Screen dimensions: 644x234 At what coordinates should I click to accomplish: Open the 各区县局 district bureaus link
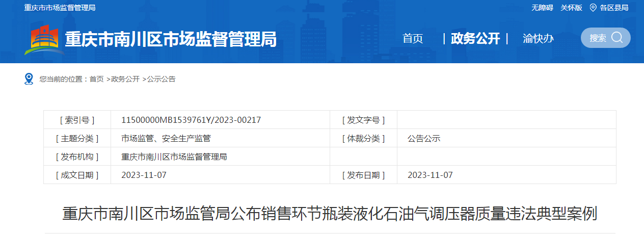[614, 8]
